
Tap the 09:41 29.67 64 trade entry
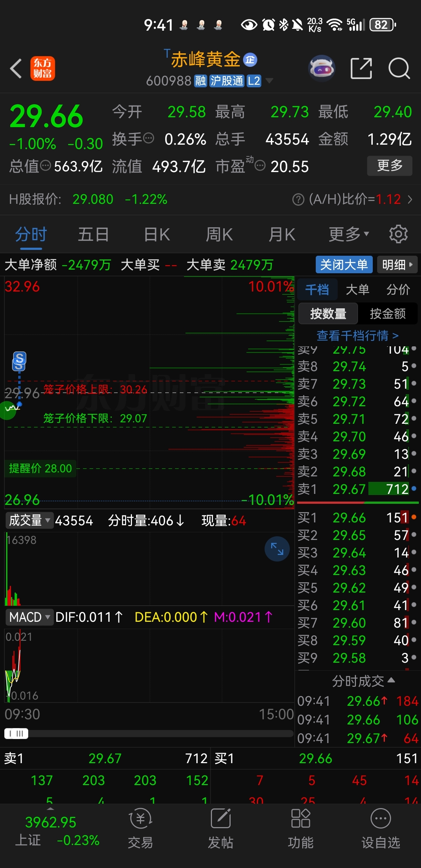click(x=358, y=738)
